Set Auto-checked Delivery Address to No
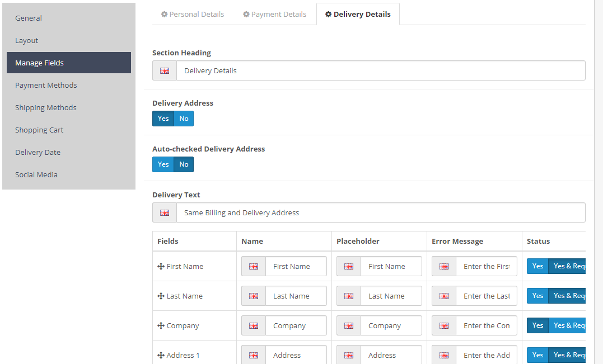Screen dimensions: 603x364 (184, 164)
